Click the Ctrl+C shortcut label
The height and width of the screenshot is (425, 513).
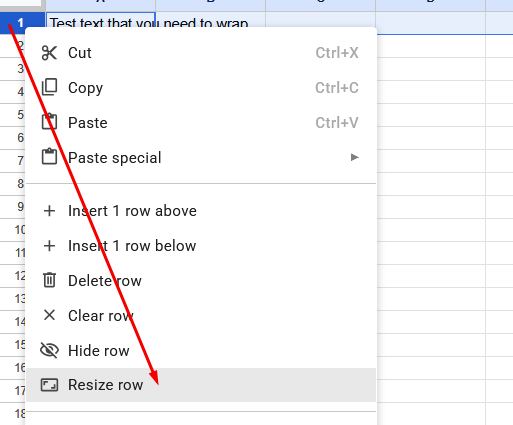tap(337, 88)
